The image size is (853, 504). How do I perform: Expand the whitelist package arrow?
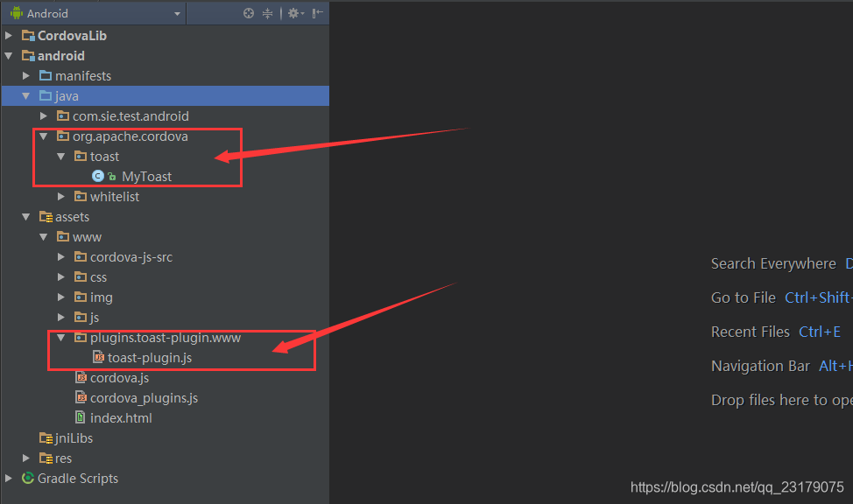(61, 197)
